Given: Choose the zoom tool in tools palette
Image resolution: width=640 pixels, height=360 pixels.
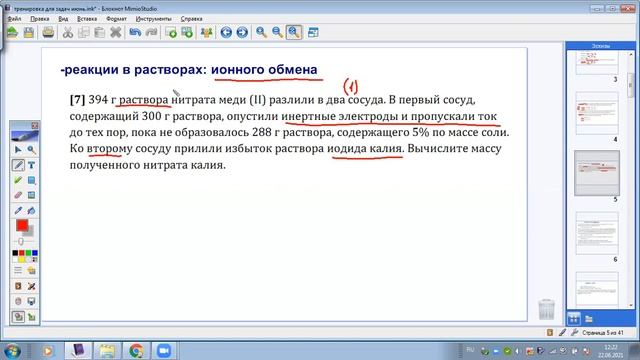Looking at the screenshot, I should [x=31, y=150].
